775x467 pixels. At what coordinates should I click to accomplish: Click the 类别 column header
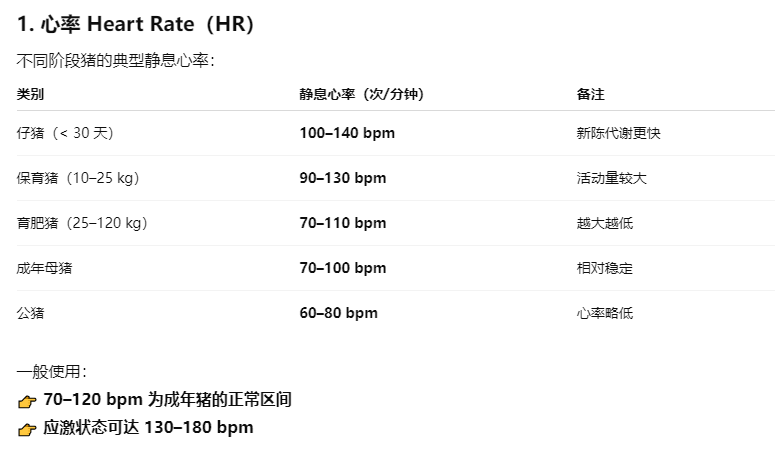pyautogui.click(x=30, y=95)
